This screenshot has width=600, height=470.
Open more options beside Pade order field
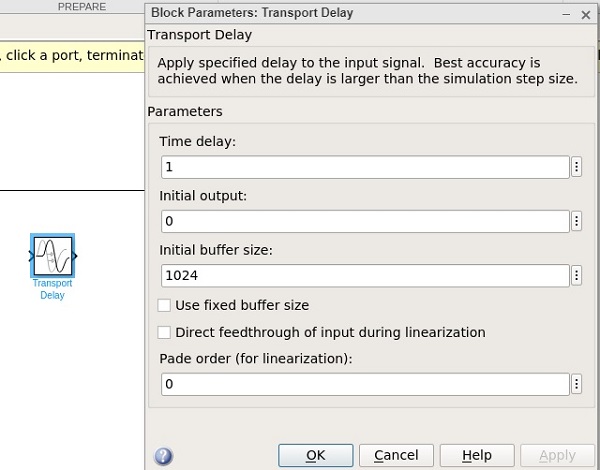(x=577, y=384)
